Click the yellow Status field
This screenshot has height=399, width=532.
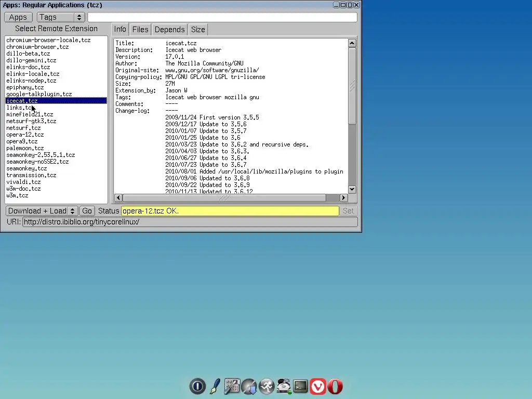click(230, 211)
